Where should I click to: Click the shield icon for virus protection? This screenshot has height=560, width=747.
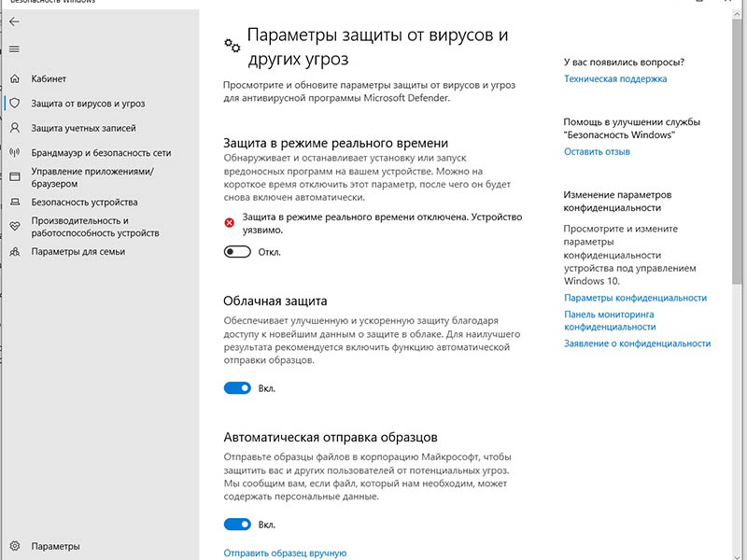click(15, 103)
